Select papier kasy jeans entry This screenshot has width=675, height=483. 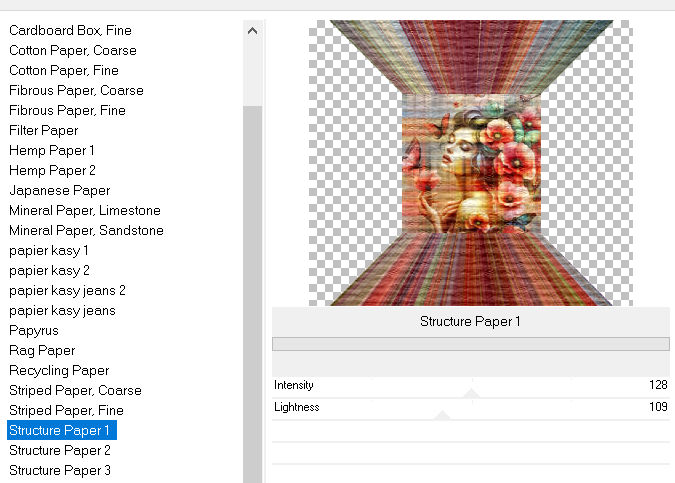tap(62, 310)
